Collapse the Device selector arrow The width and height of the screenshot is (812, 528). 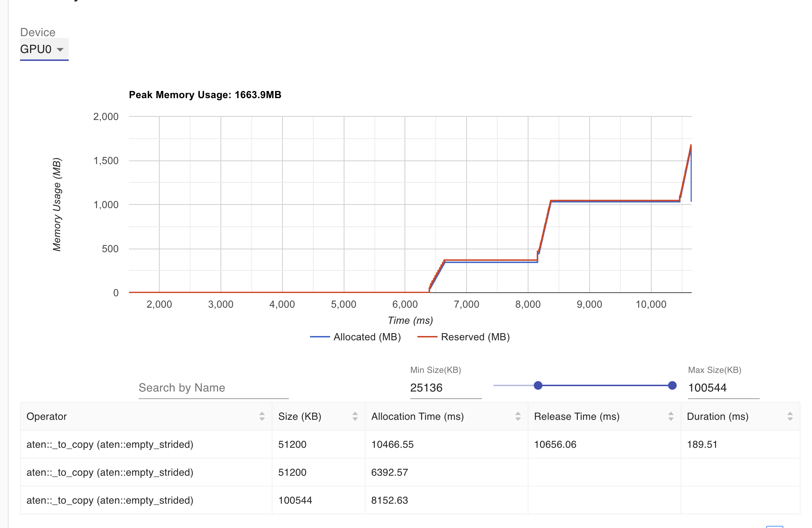point(60,49)
